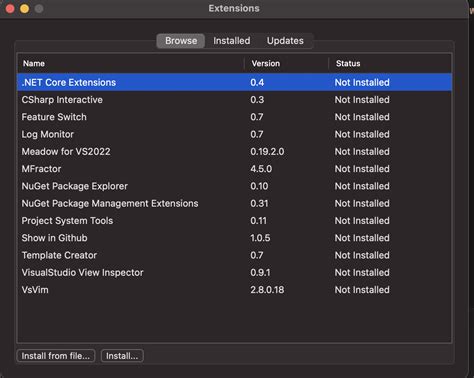Click version 0.11 of Project System Tools

[259, 221]
